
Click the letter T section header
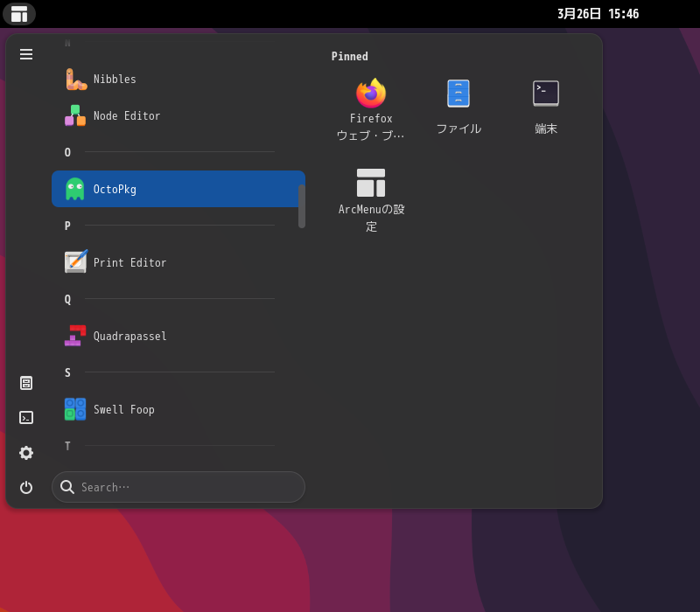coord(67,446)
